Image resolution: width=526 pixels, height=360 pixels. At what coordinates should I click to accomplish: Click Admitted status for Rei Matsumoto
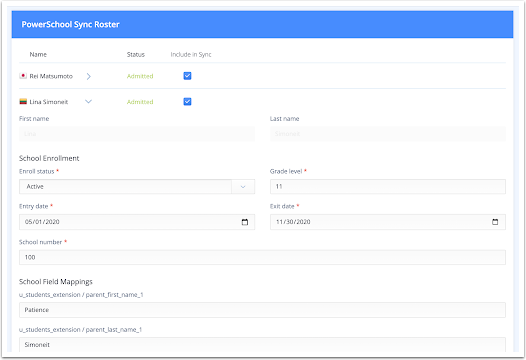(140, 76)
